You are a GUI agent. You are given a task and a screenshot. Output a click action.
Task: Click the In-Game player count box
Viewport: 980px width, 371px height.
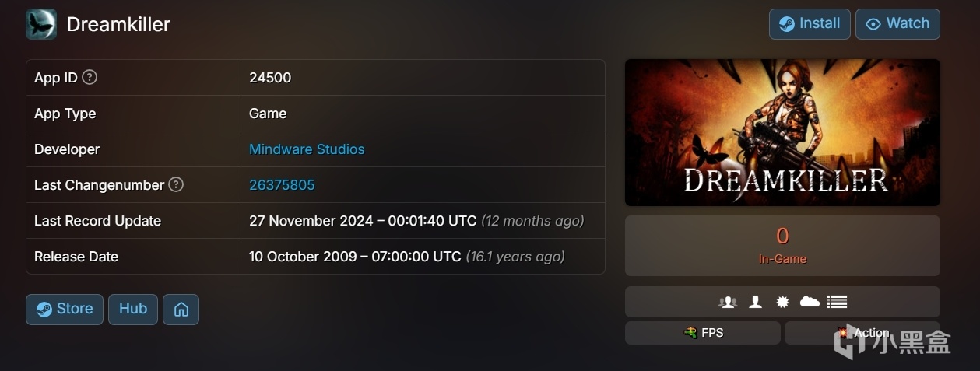point(782,246)
